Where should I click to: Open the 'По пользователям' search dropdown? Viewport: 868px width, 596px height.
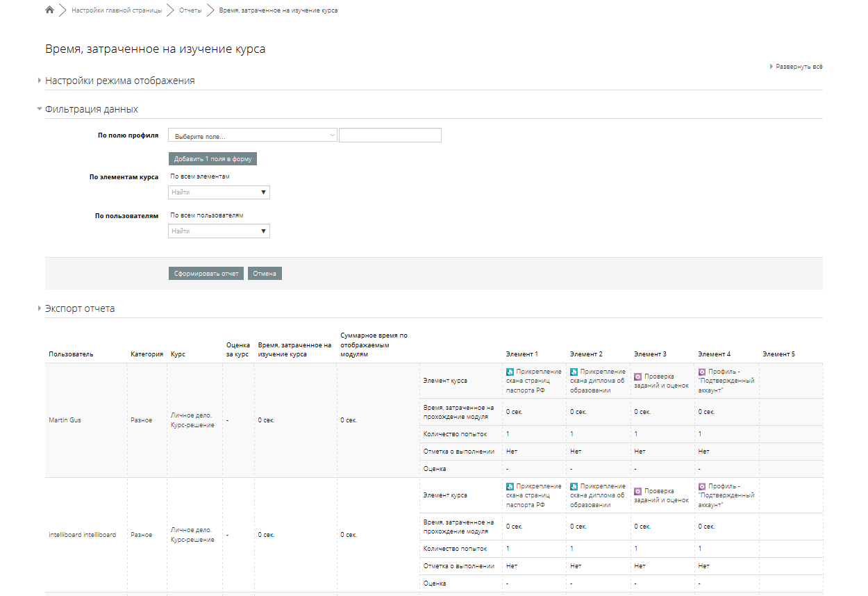pos(219,231)
